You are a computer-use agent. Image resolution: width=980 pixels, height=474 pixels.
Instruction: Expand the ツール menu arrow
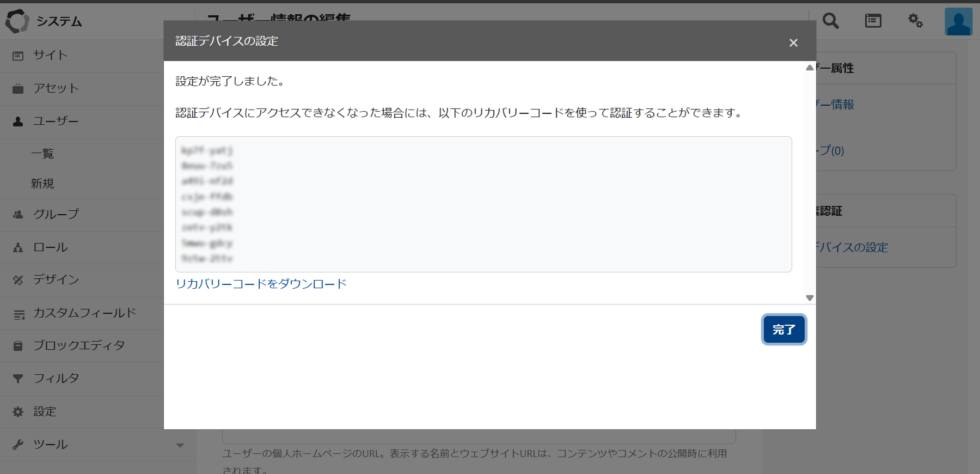pos(180,445)
